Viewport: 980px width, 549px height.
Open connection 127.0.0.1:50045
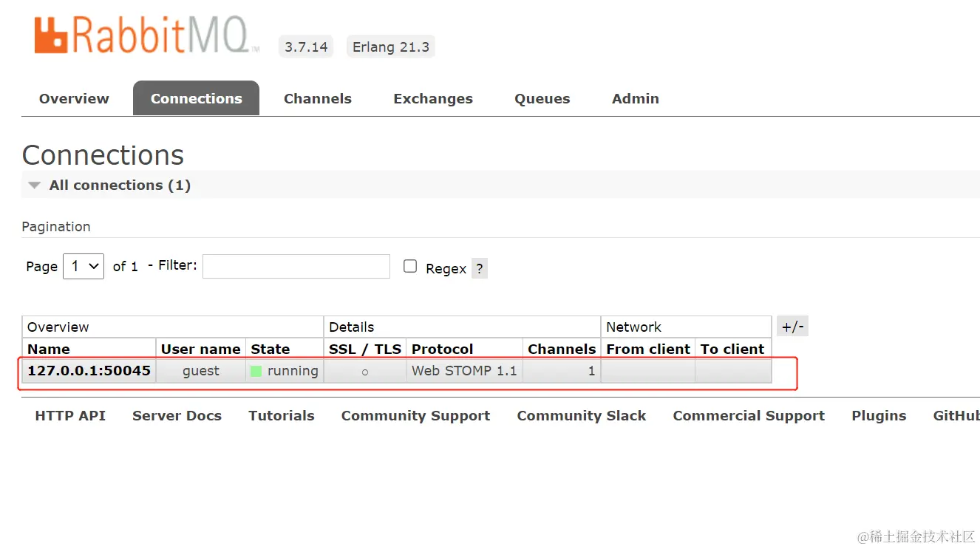click(x=89, y=371)
